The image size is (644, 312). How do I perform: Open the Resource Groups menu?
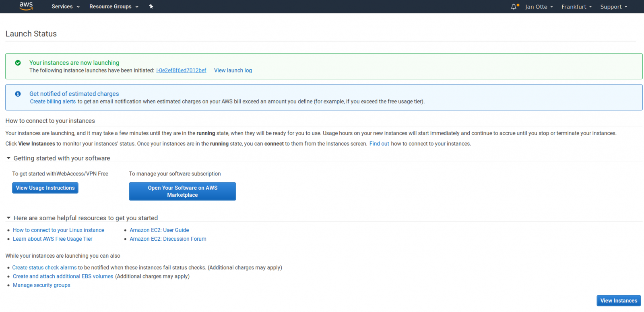point(114,6)
